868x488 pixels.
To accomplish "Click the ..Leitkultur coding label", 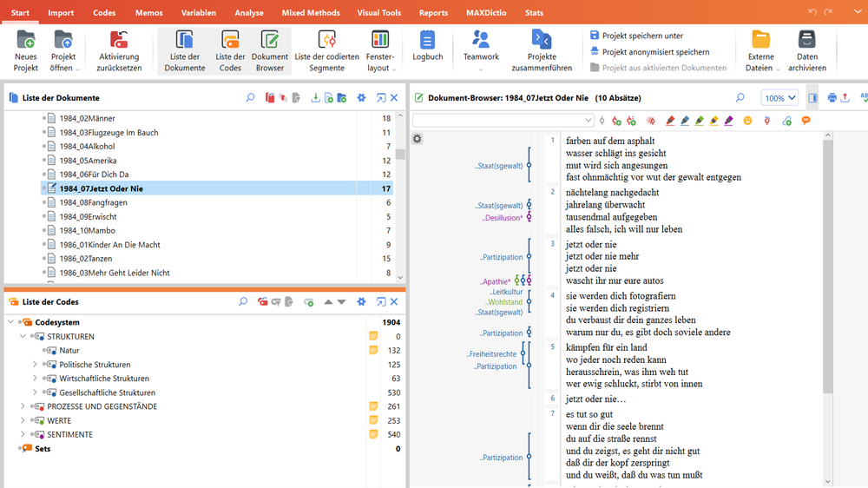I will point(506,292).
